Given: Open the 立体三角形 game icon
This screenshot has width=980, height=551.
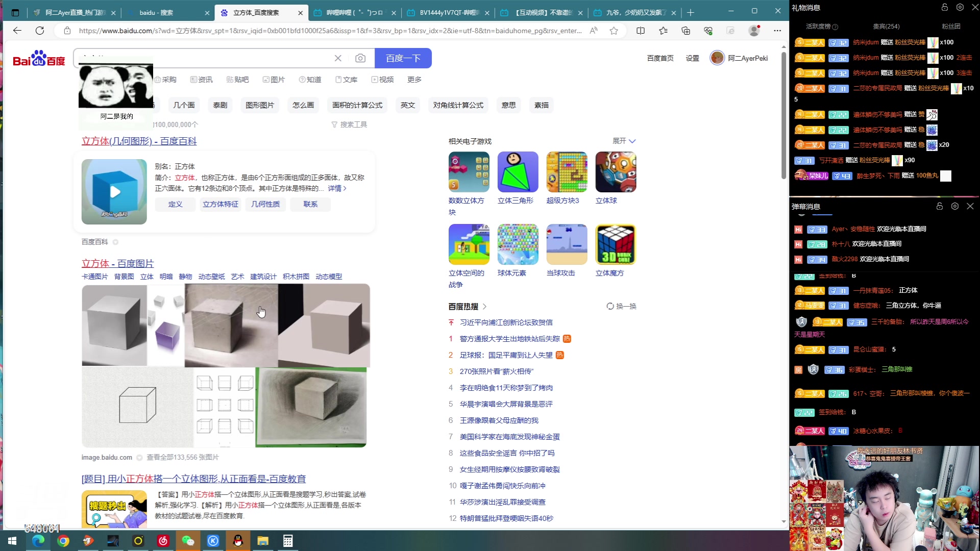Looking at the screenshot, I should [x=518, y=172].
